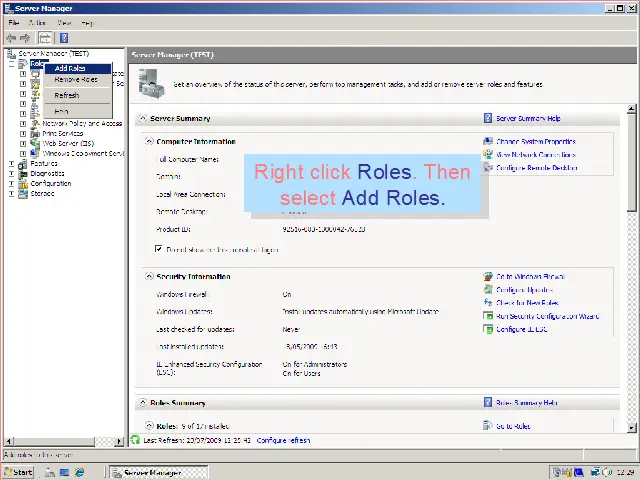Click Configure IE ESC link
Screen dimensions: 640x480
[x=522, y=329]
